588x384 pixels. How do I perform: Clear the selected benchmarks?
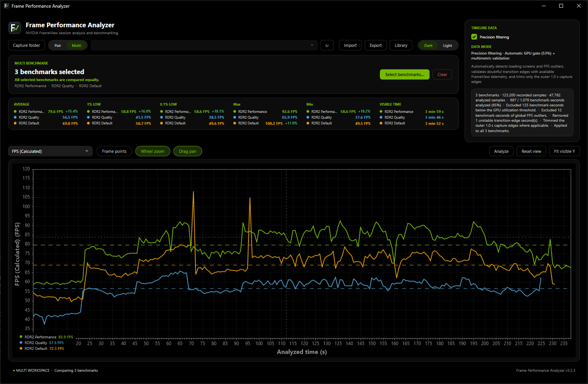[442, 74]
